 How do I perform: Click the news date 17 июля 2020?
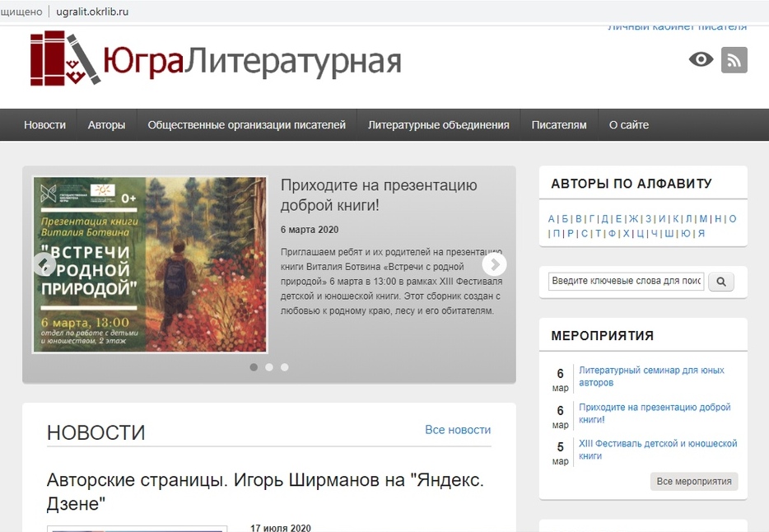pyautogui.click(x=281, y=528)
